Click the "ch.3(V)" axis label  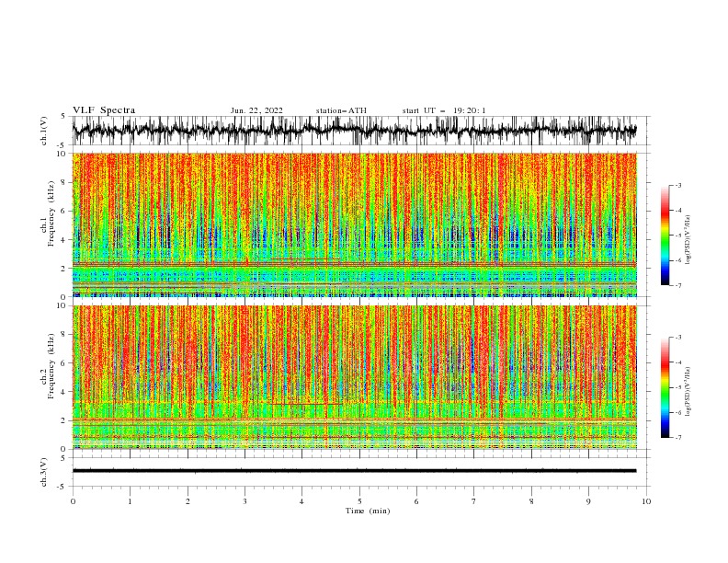tap(44, 472)
